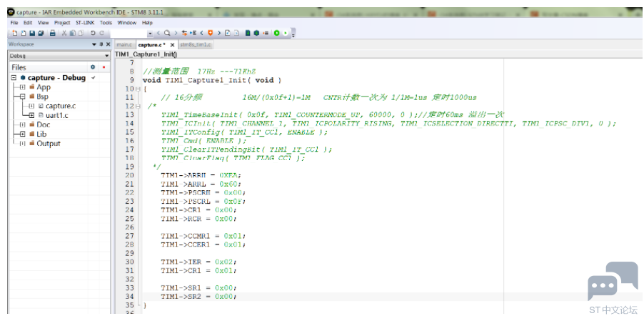Select uart1.c in the file tree
Viewport: 644px width, 321px height.
56,116
